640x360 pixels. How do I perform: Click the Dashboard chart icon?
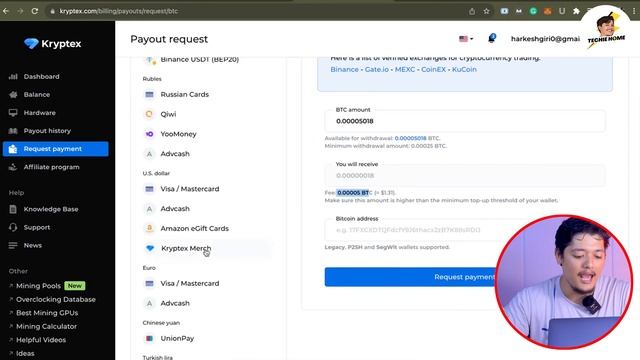(13, 76)
